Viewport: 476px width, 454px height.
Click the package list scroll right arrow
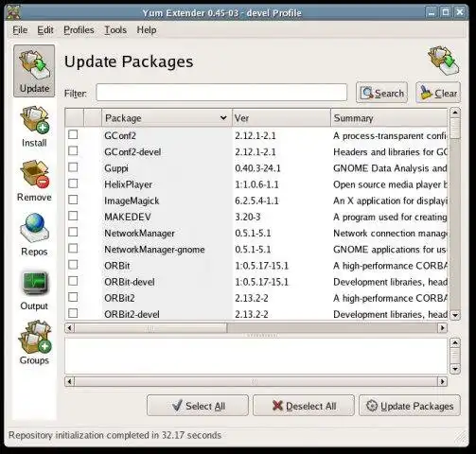(x=442, y=328)
